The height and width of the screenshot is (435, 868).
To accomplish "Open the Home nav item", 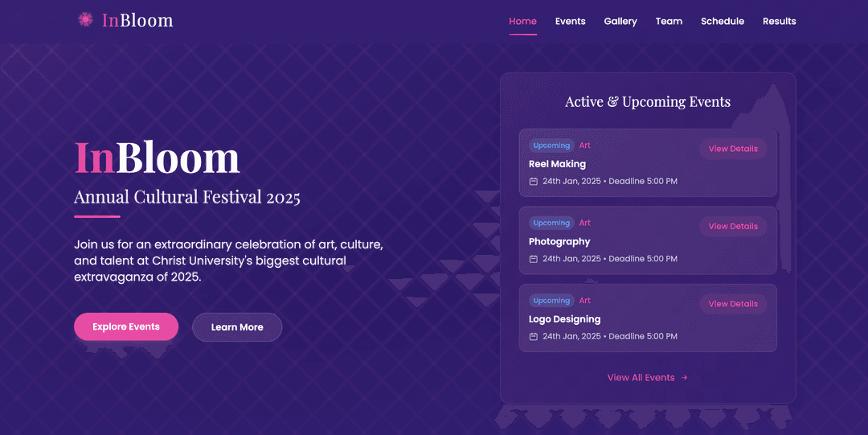I will coord(522,22).
